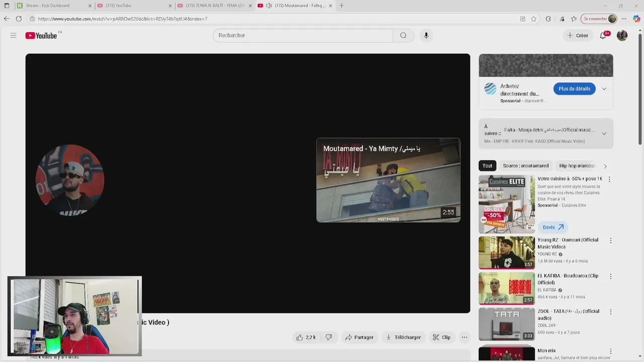This screenshot has height=362, width=644.
Task: Open the Young RZ Oumouri thumbnail
Action: click(507, 253)
